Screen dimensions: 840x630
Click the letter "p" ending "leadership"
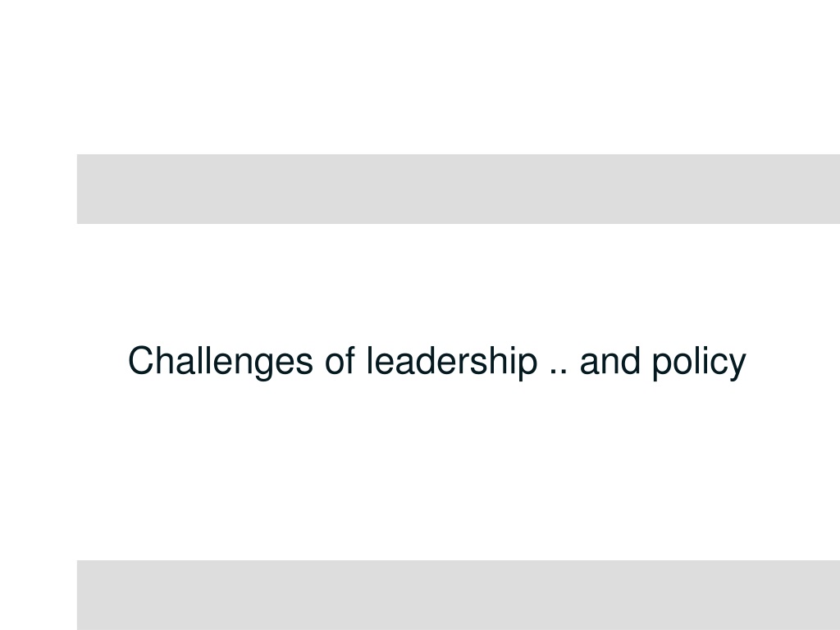point(527,366)
